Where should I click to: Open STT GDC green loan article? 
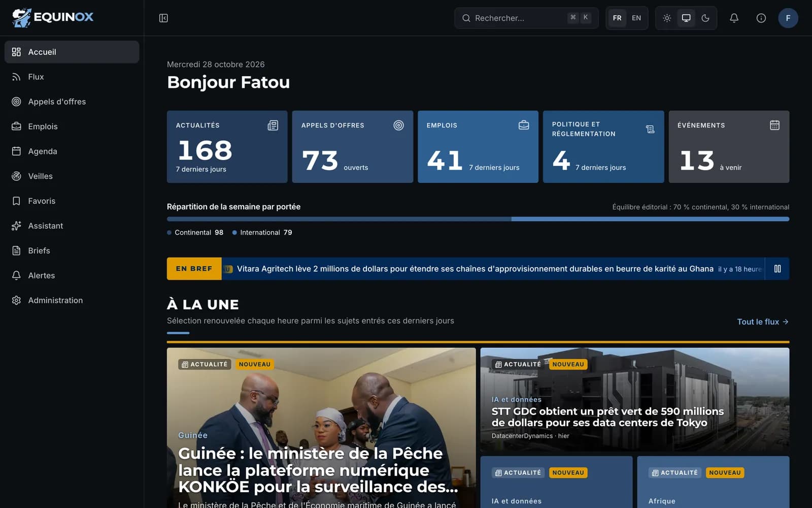point(635,400)
